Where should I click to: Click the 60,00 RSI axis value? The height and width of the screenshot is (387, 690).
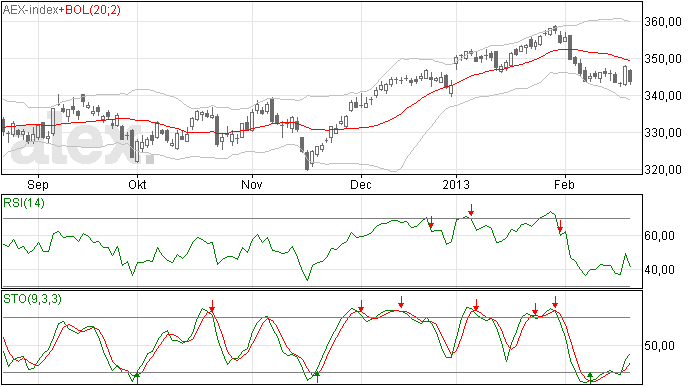[659, 236]
